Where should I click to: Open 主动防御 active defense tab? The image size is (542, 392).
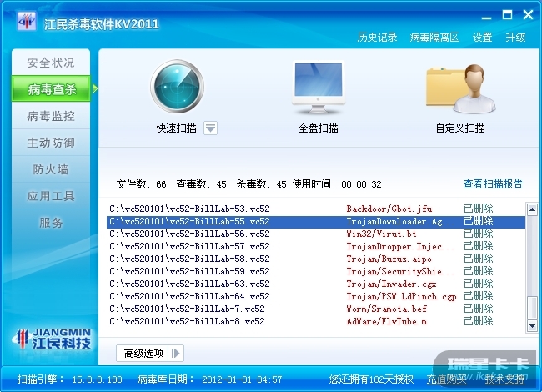point(51,143)
